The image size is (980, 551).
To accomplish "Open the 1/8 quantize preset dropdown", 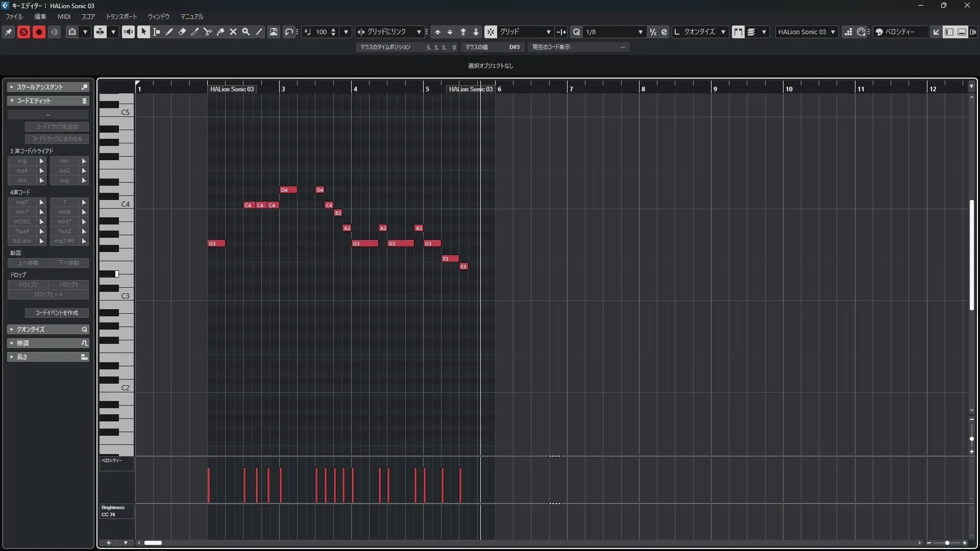I will pos(640,32).
